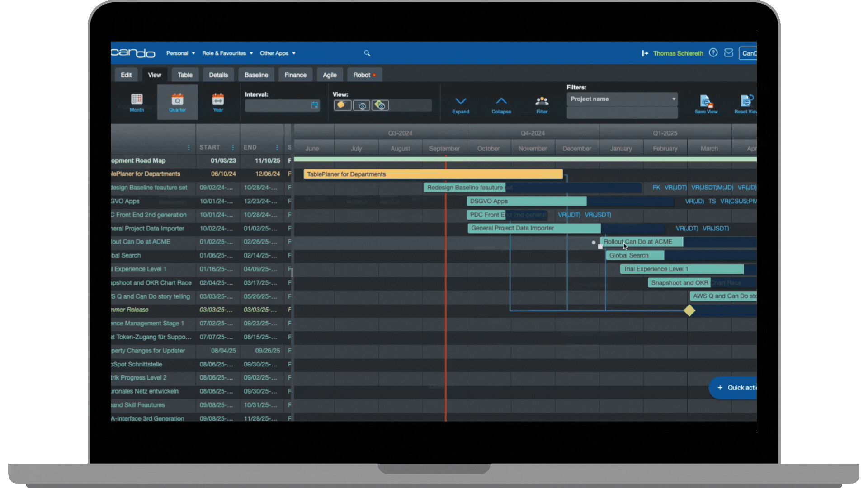868x488 pixels.
Task: Switch to the Edit tab
Action: [126, 75]
